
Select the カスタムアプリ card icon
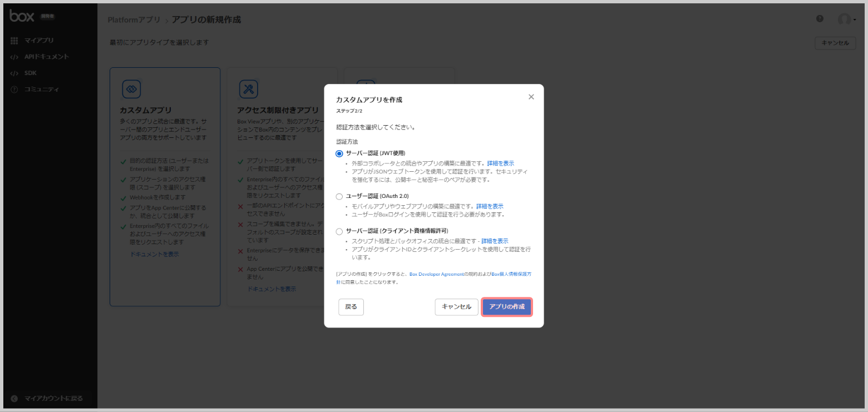(x=131, y=88)
